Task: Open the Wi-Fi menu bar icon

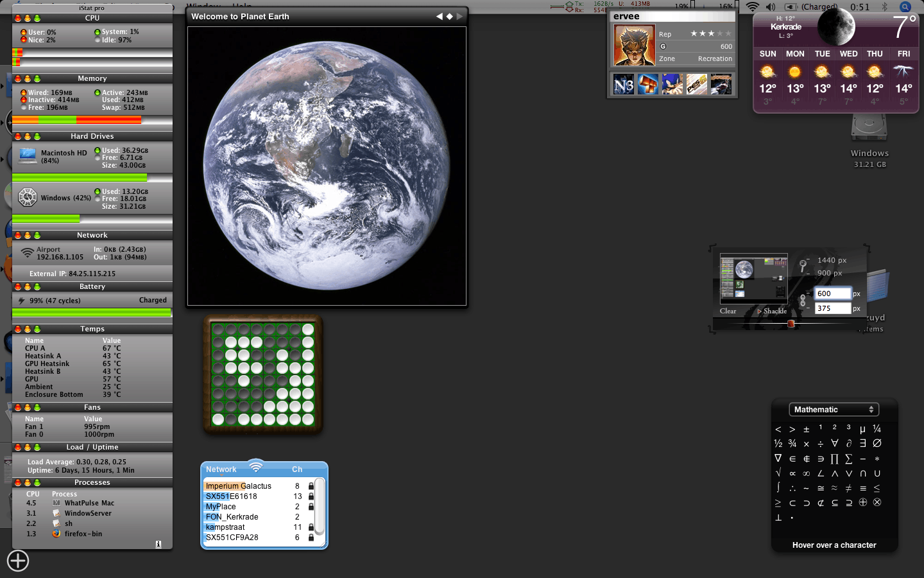Action: pos(753,6)
